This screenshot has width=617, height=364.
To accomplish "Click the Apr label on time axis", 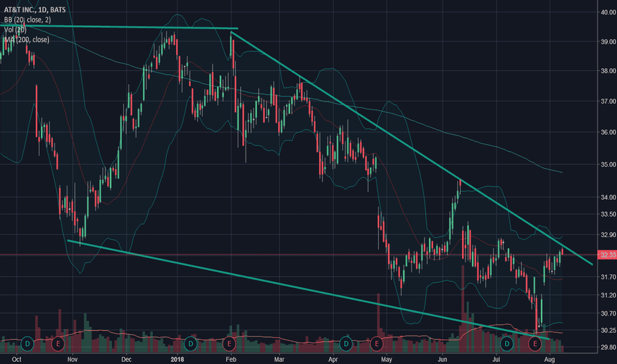I will 333,359.
